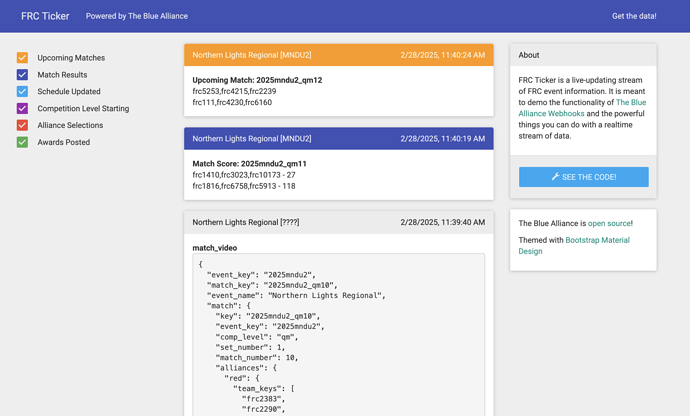This screenshot has height=416, width=690.
Task: Click the frc111,frc4230,frc6160 team line
Action: coord(232,102)
